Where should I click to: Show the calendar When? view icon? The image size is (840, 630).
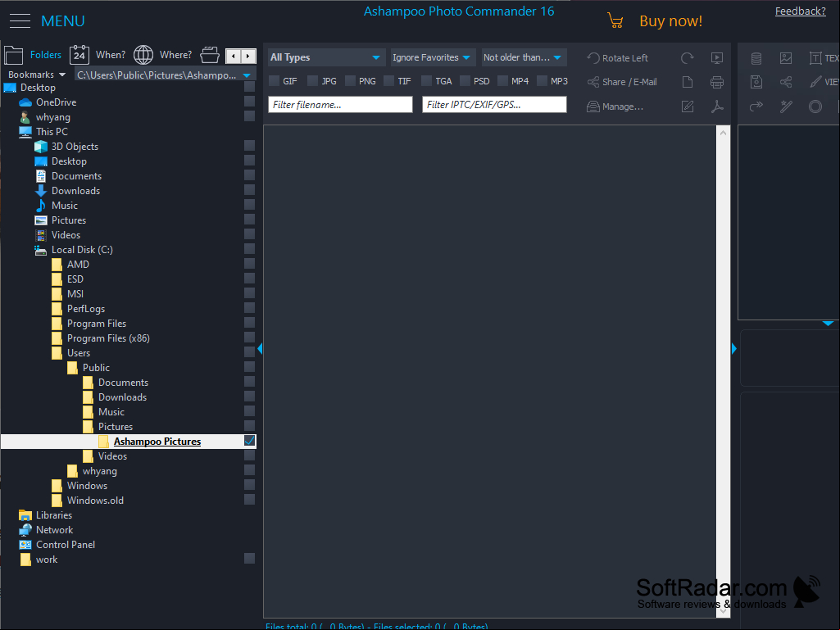tap(79, 55)
